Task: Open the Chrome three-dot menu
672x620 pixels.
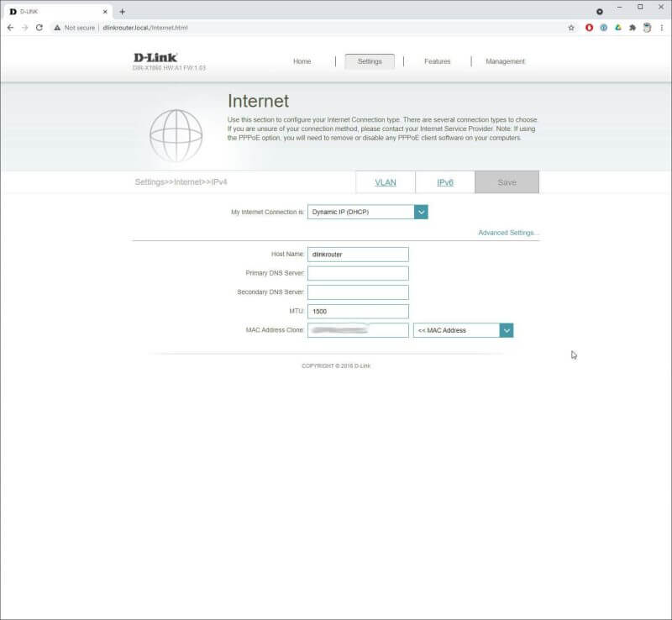Action: (x=662, y=28)
